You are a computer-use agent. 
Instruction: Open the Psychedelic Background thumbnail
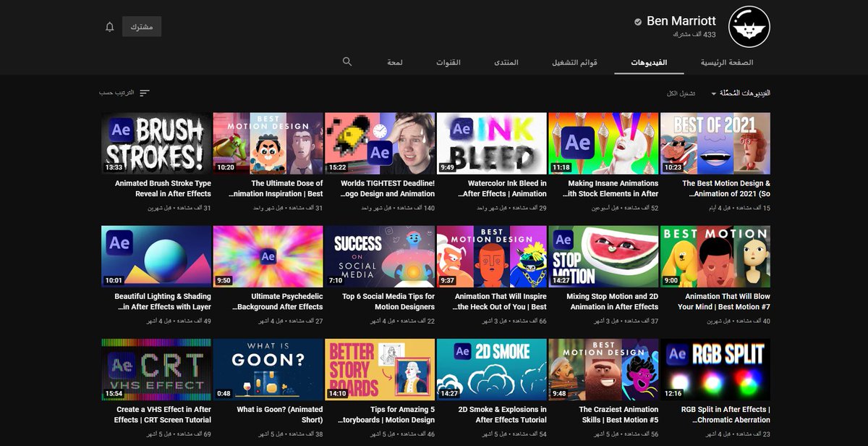click(x=268, y=256)
